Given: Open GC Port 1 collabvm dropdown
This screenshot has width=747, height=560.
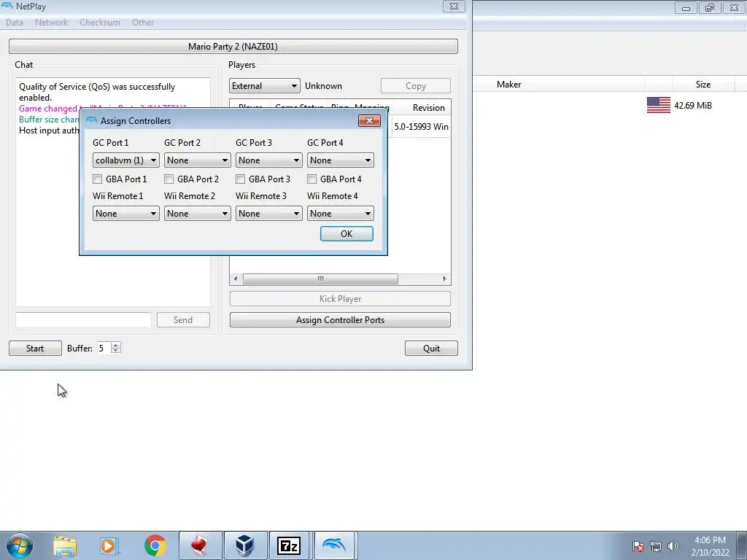Looking at the screenshot, I should [125, 160].
